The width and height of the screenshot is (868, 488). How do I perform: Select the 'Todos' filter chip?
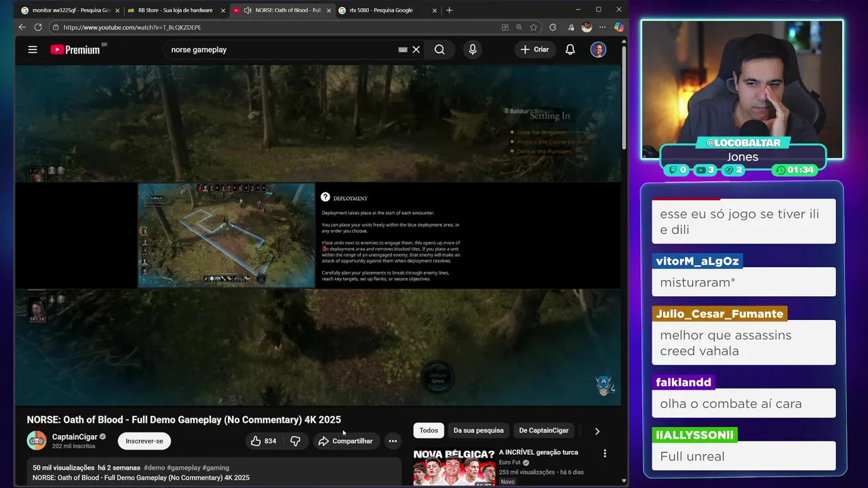429,430
